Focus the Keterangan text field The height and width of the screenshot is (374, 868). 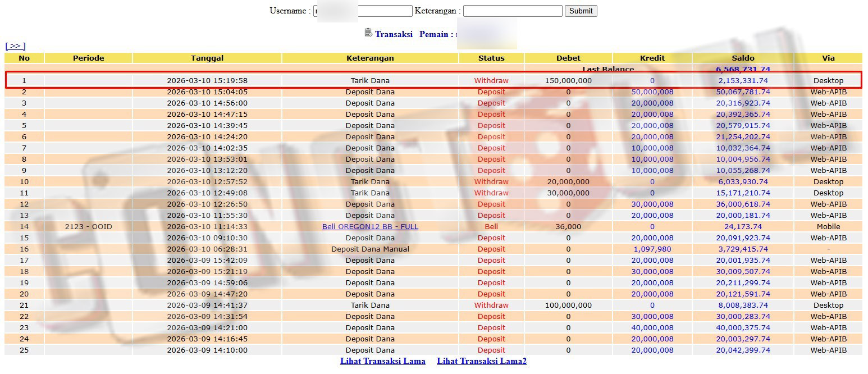pyautogui.click(x=512, y=11)
